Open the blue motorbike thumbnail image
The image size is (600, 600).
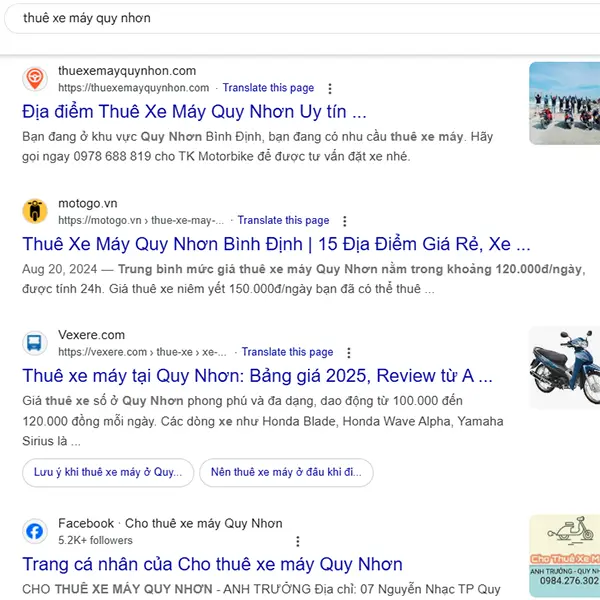pos(564,368)
